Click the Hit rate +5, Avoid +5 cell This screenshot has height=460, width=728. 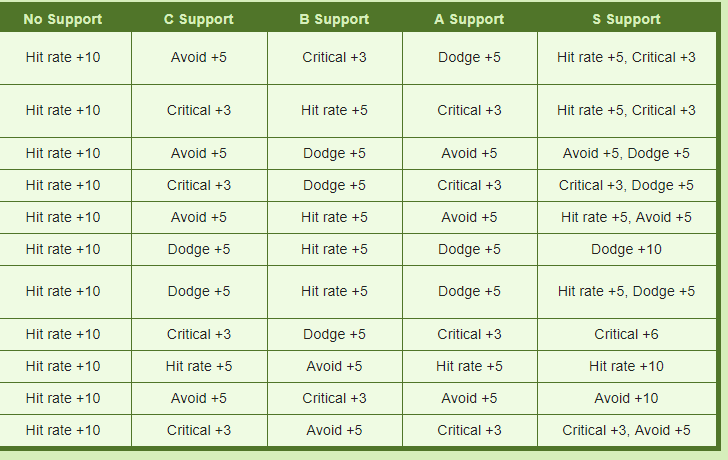tap(626, 218)
